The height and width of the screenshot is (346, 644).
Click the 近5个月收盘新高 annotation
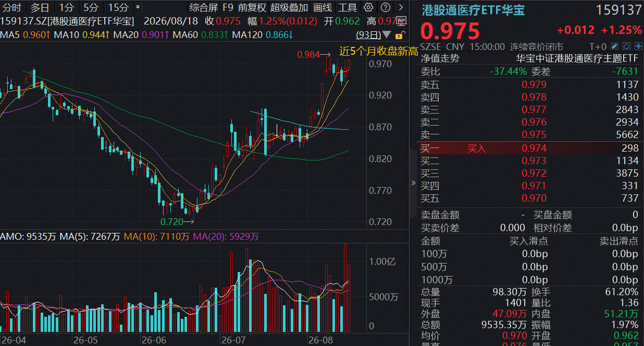(x=379, y=51)
